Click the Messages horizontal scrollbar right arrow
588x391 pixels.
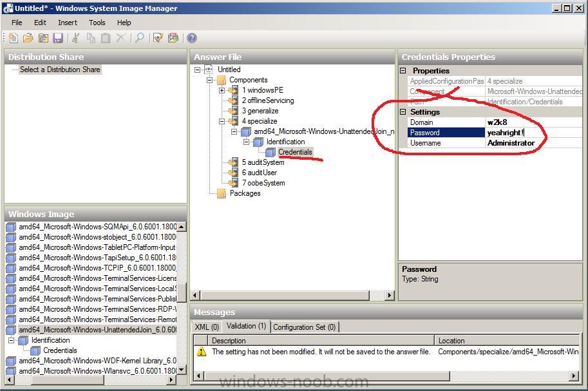pos(574,376)
